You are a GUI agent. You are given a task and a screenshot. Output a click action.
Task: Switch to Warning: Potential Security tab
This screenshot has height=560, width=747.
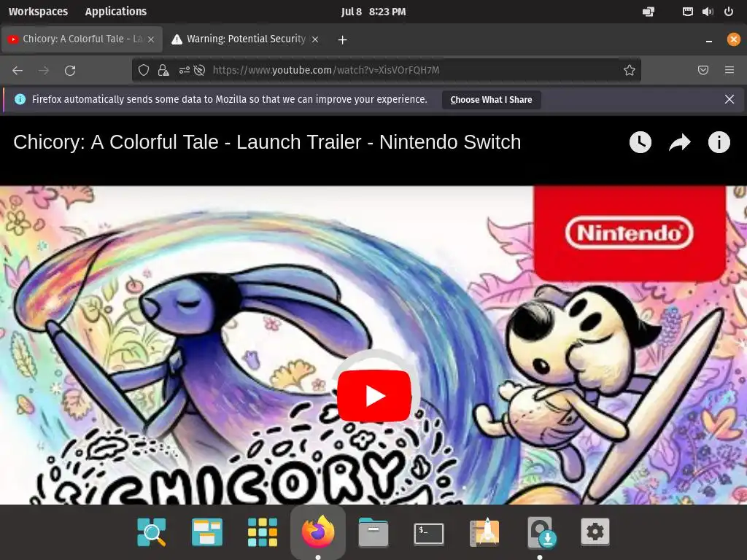click(x=246, y=39)
